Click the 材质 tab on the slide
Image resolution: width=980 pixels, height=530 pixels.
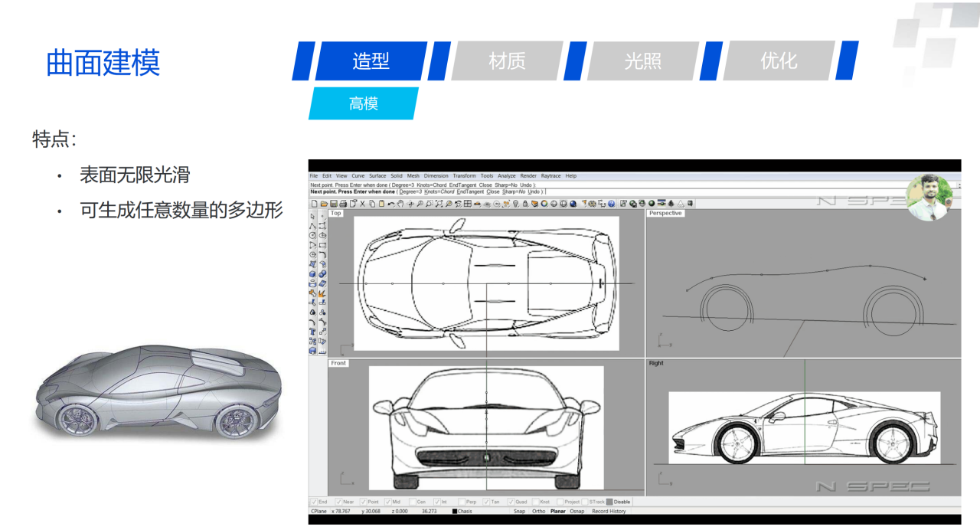[508, 61]
